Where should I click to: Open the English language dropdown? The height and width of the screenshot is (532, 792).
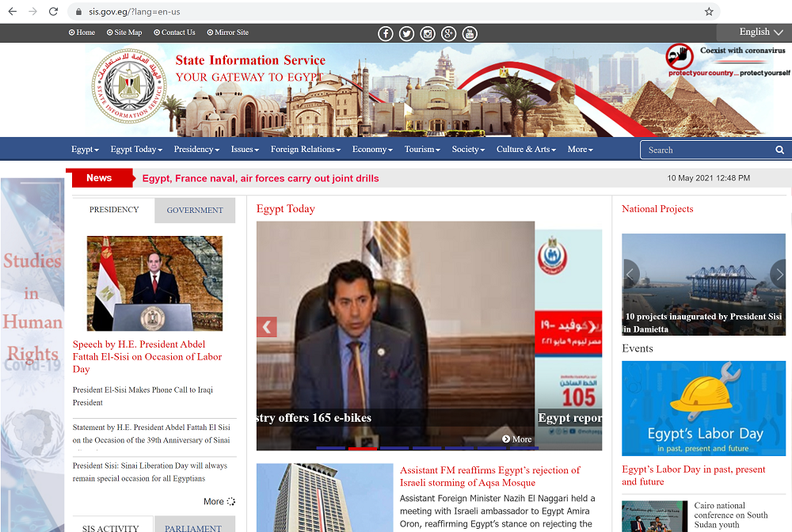(760, 32)
